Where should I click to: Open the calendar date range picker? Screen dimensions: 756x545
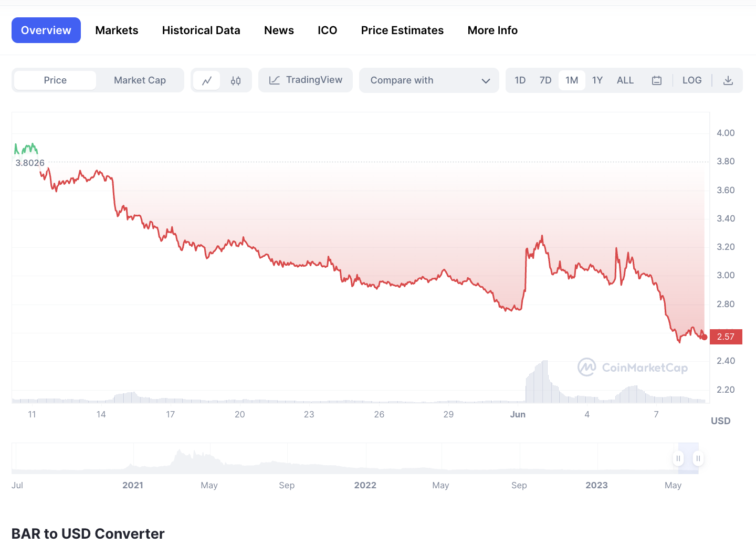(x=657, y=80)
